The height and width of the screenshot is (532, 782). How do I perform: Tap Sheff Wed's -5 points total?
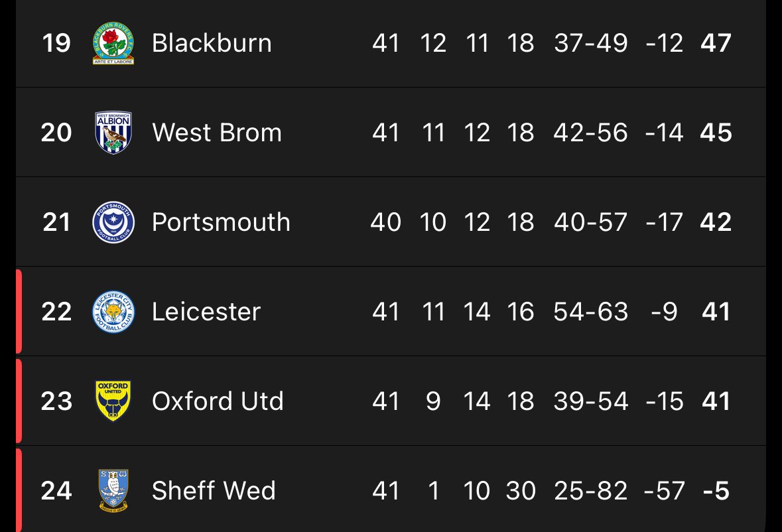tap(716, 491)
